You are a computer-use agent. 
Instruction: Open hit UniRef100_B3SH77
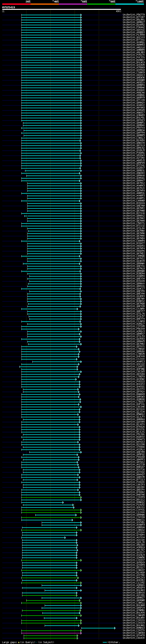pyautogui.click(x=134, y=244)
